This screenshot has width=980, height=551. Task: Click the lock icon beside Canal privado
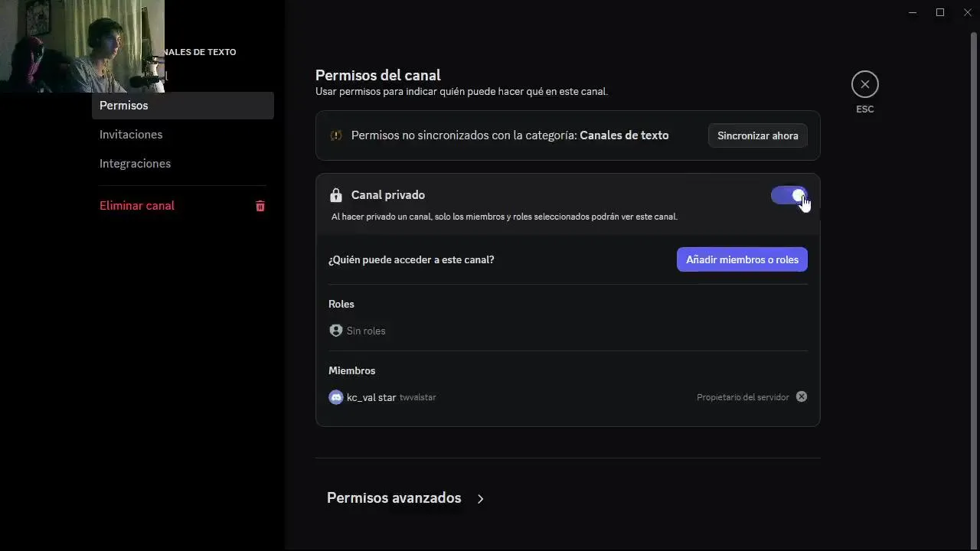335,195
